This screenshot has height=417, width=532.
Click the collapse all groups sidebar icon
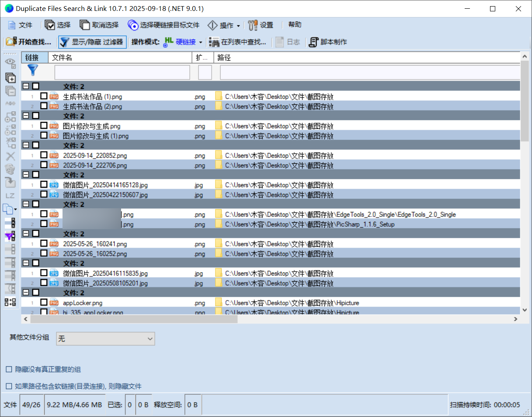click(x=10, y=91)
